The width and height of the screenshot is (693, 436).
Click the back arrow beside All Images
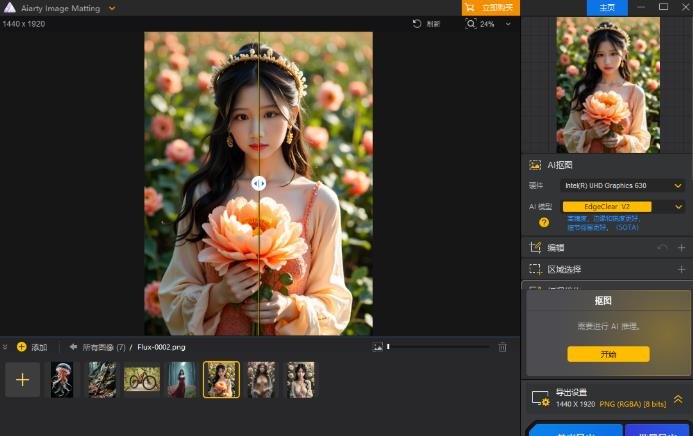tap(73, 347)
